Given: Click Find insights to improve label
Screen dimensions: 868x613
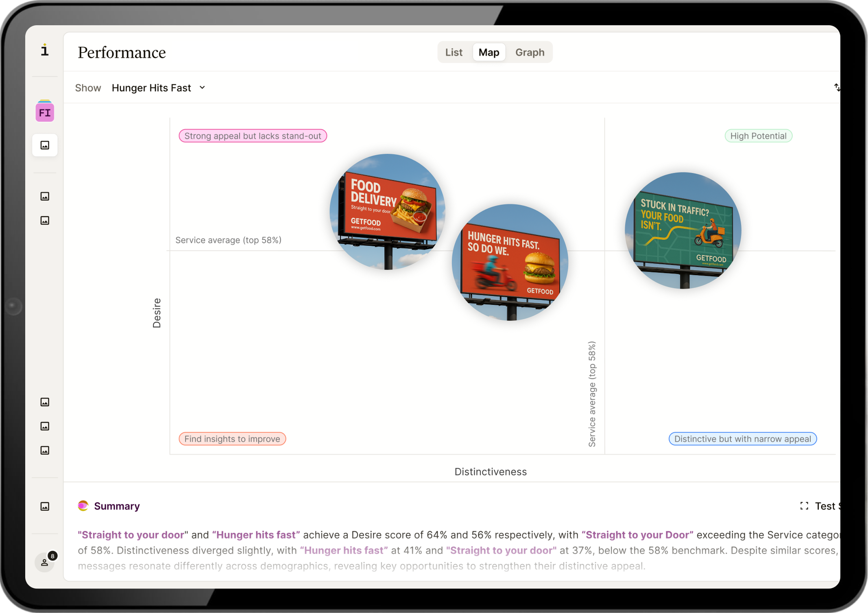Looking at the screenshot, I should click(x=232, y=439).
